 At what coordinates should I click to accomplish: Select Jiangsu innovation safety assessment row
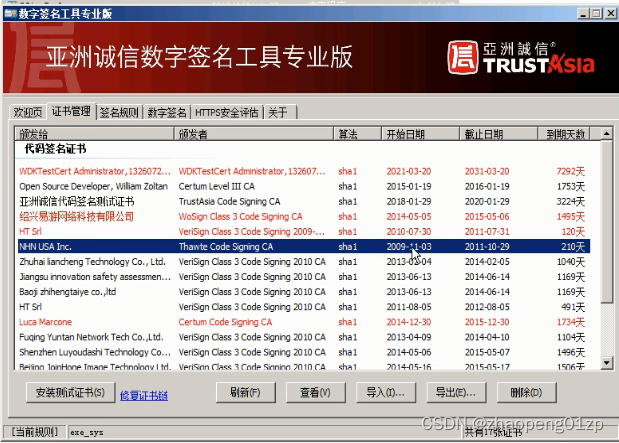coord(302,277)
